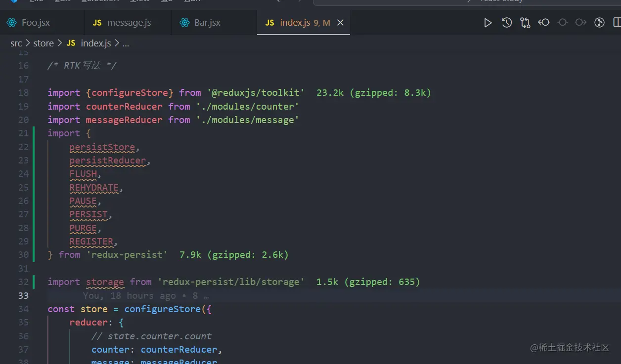
Task: Click the PURGE identifier
Action: click(83, 228)
